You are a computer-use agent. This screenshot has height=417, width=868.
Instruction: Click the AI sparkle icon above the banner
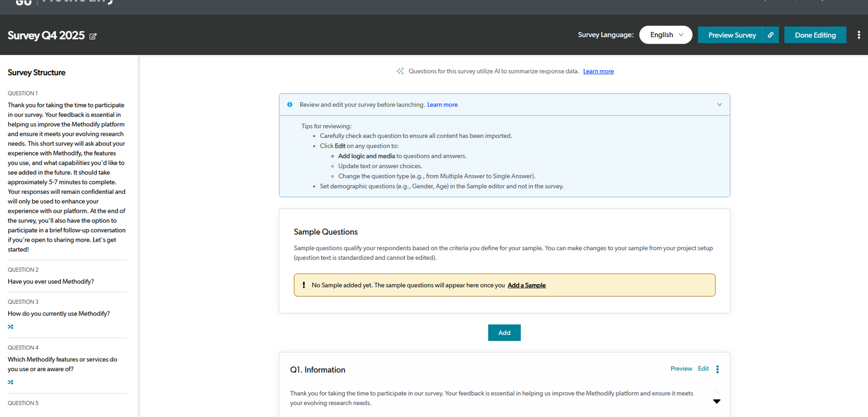(x=400, y=71)
